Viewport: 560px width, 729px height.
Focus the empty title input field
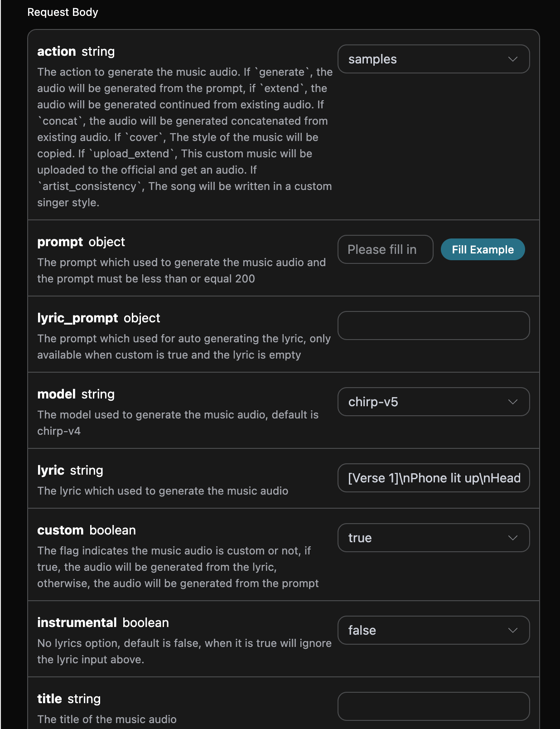[433, 706]
